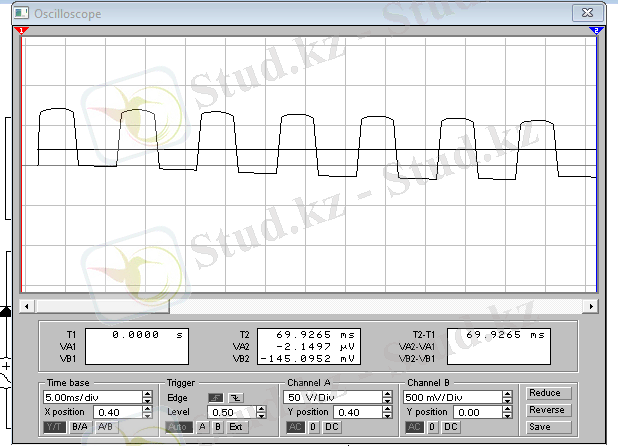This screenshot has height=446, width=618.
Task: Select the A/B display mode
Action: click(x=105, y=427)
